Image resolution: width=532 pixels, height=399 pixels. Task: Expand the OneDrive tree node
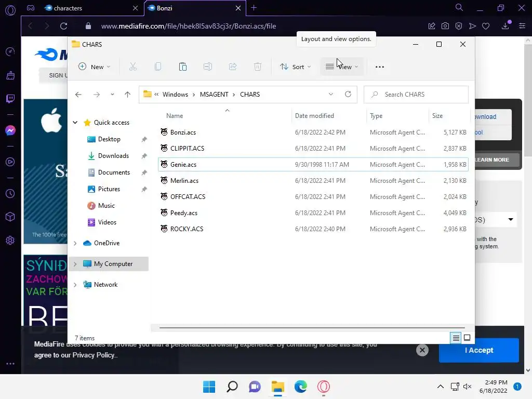75,243
